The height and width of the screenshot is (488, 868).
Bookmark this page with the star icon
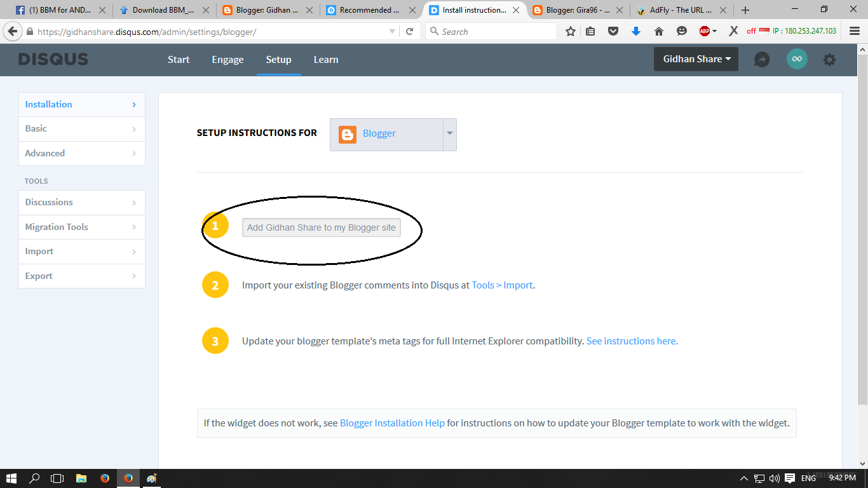(x=570, y=30)
